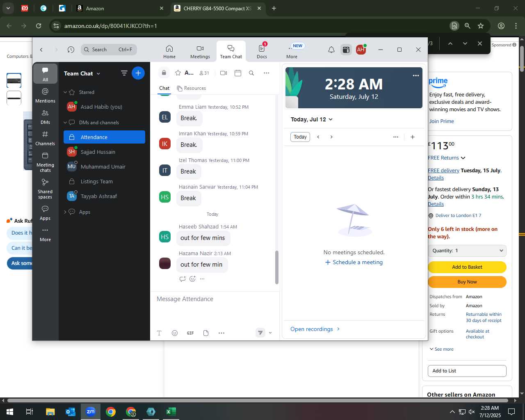Open the chat with Tayyab Ashraaf
525x420 pixels.
[104, 196]
